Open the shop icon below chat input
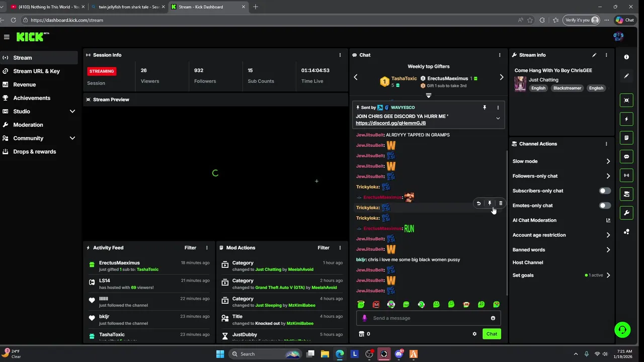Image resolution: width=644 pixels, height=362 pixels. click(x=361, y=334)
